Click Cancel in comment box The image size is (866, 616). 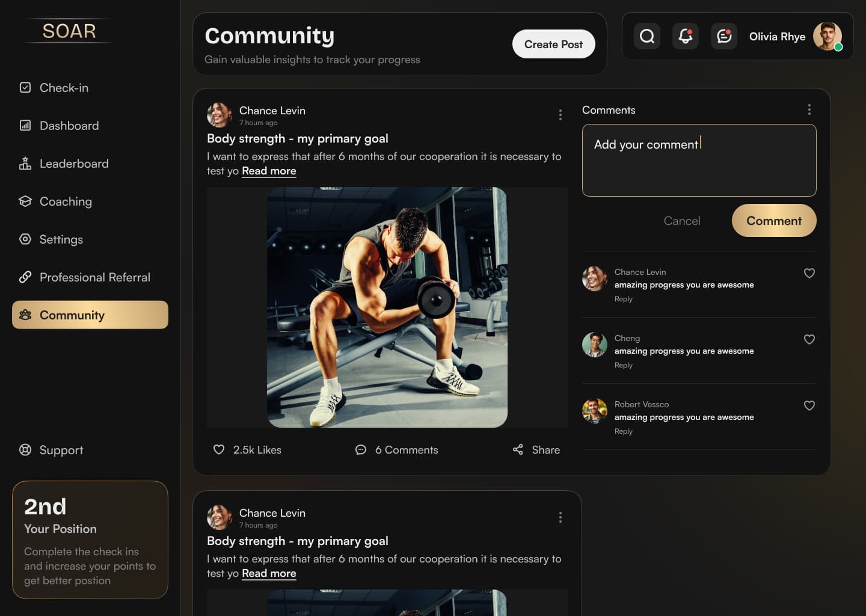[x=682, y=221]
